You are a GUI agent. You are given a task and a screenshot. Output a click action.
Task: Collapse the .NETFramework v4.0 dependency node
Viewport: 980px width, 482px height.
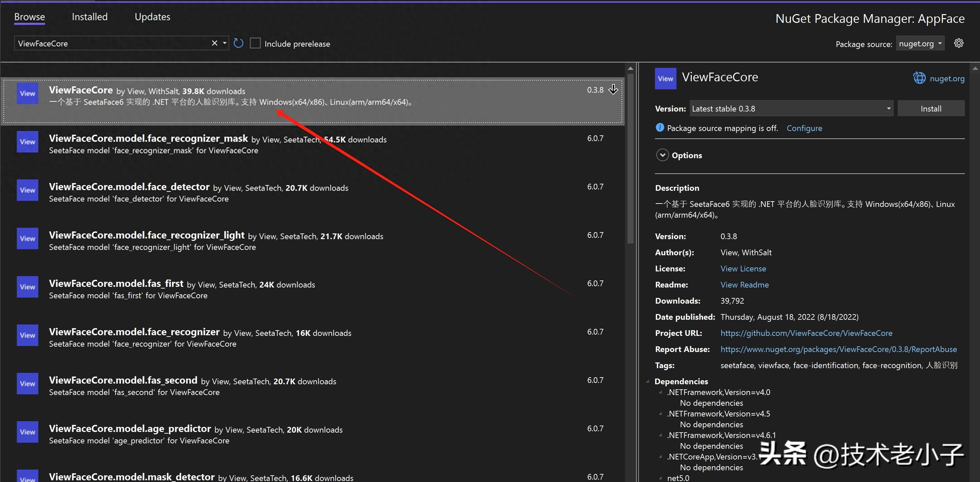click(661, 392)
